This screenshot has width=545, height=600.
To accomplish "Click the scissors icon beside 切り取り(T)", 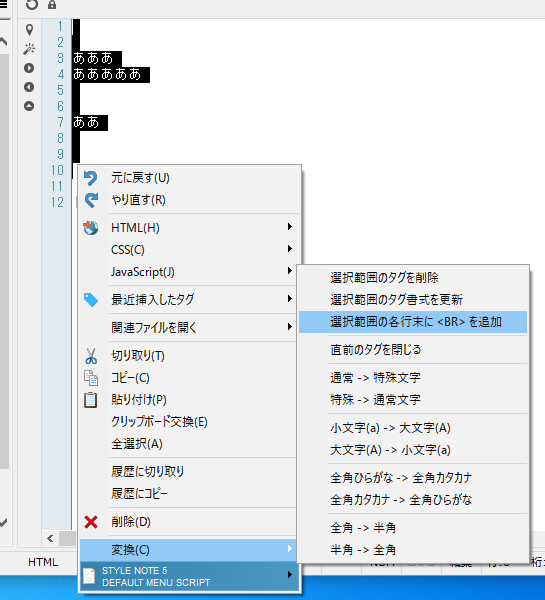I will 91,356.
